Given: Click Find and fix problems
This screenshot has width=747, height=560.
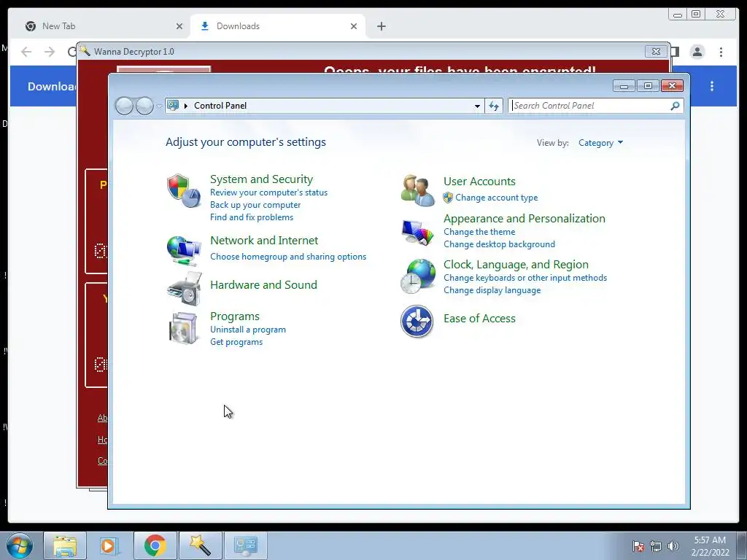Looking at the screenshot, I should pos(252,217).
